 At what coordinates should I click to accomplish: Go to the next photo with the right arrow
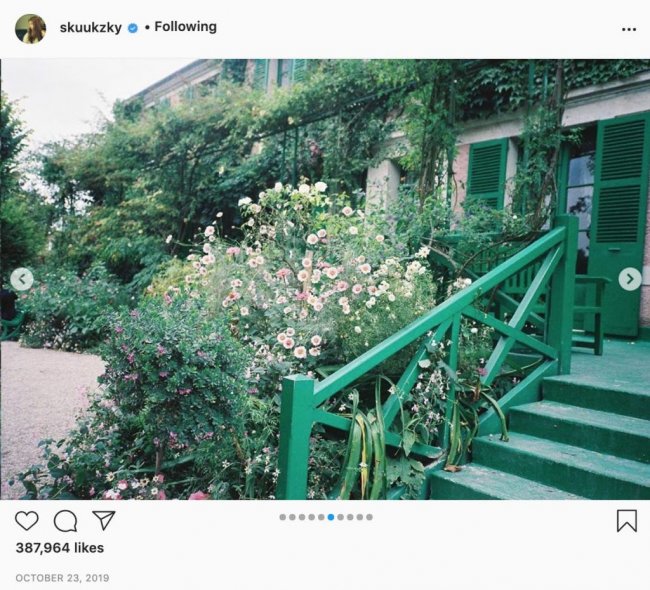(630, 279)
